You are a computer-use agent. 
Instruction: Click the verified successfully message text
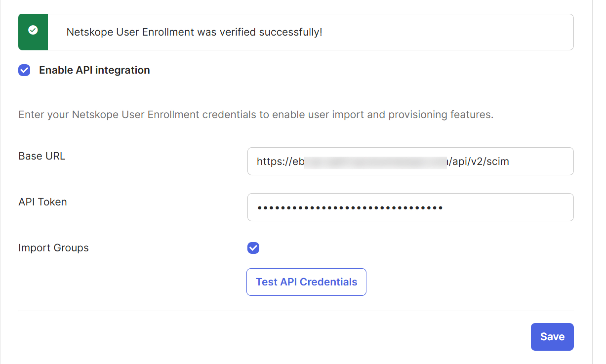(x=194, y=32)
